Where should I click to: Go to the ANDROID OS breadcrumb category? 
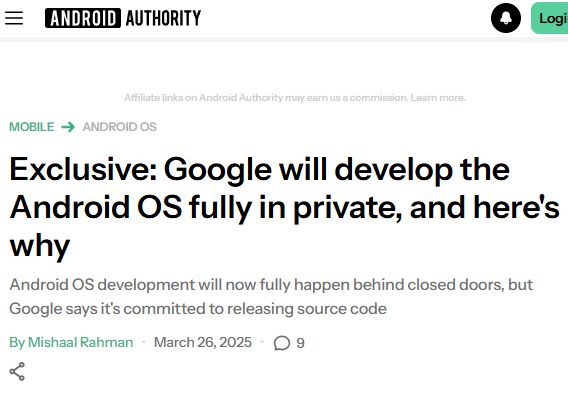pos(120,127)
